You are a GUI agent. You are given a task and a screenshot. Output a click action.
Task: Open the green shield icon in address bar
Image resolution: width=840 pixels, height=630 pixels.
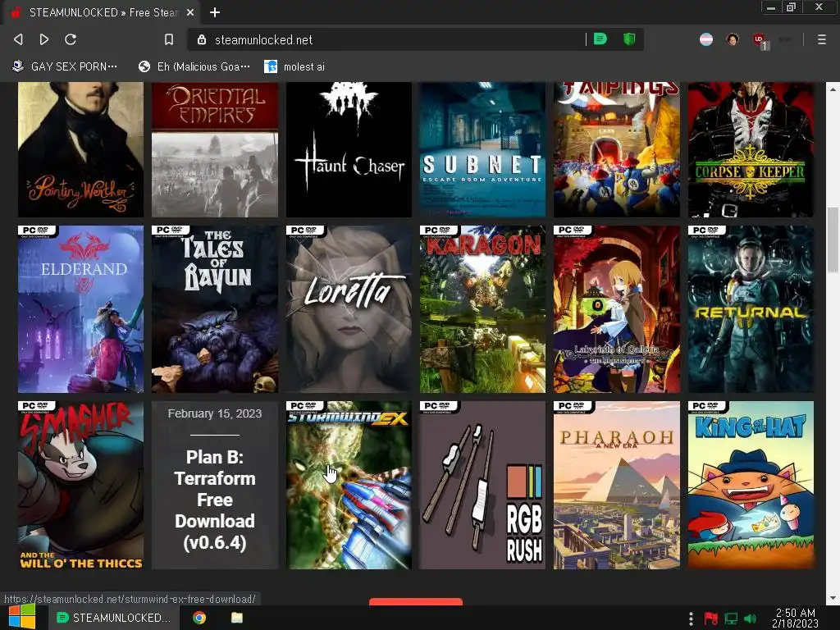[629, 39]
